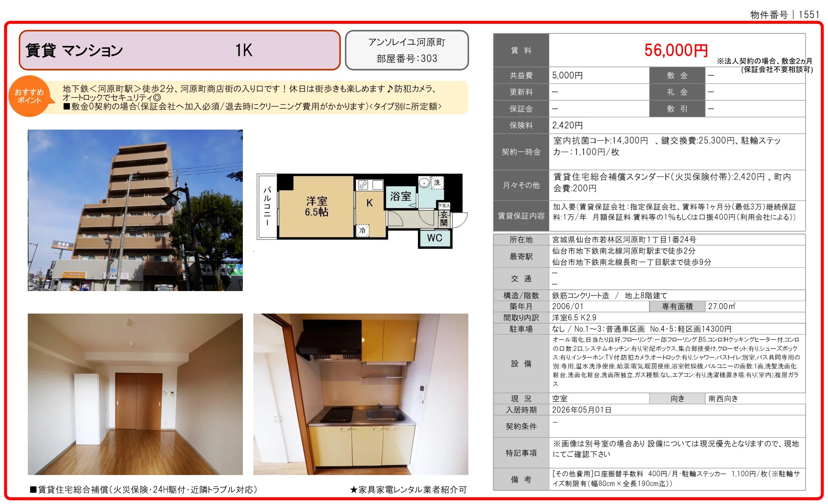
Task: Click the 賃貸 マンション 1K header box
Action: pos(180,50)
